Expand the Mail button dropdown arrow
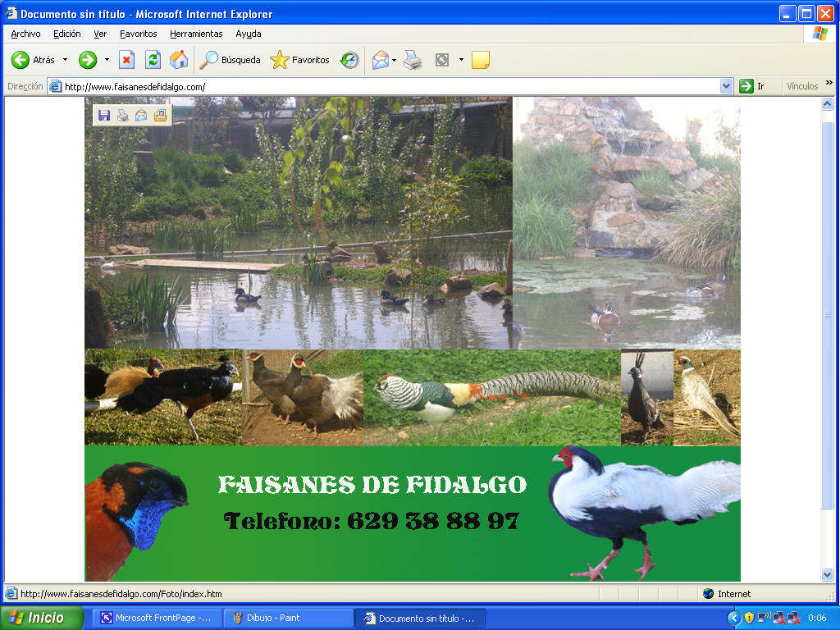840x630 pixels. (395, 60)
